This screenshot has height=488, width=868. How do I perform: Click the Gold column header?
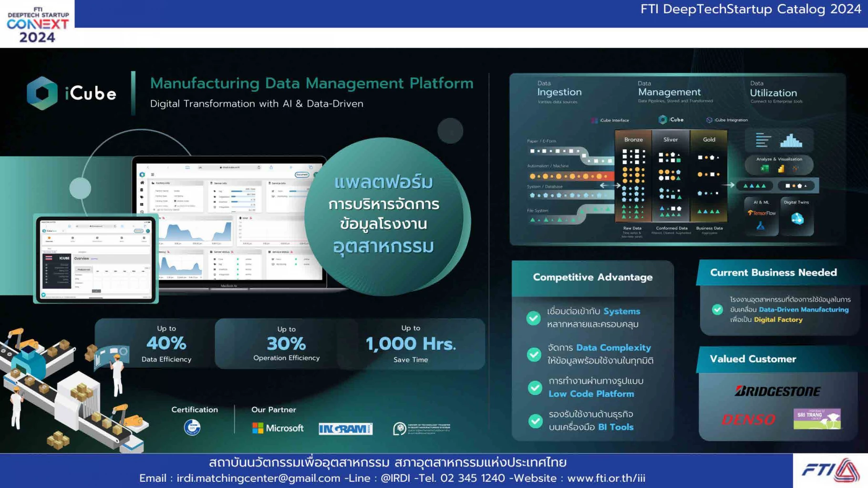(709, 140)
